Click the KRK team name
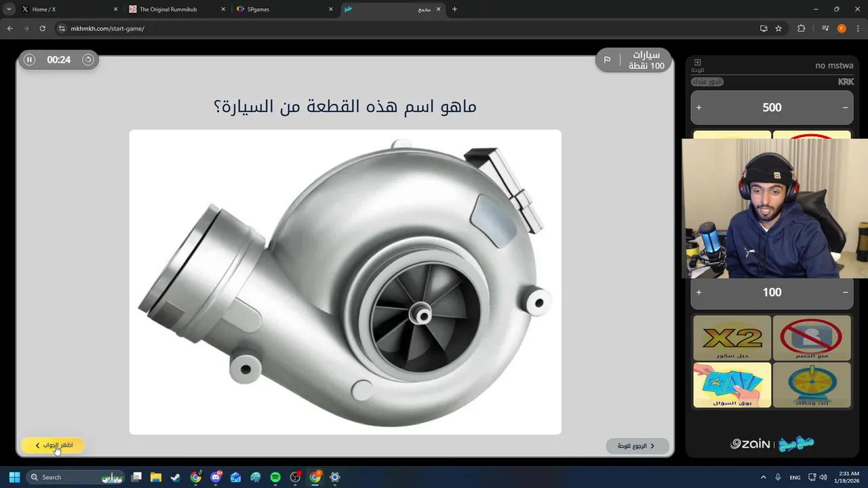868x488 pixels. (846, 81)
